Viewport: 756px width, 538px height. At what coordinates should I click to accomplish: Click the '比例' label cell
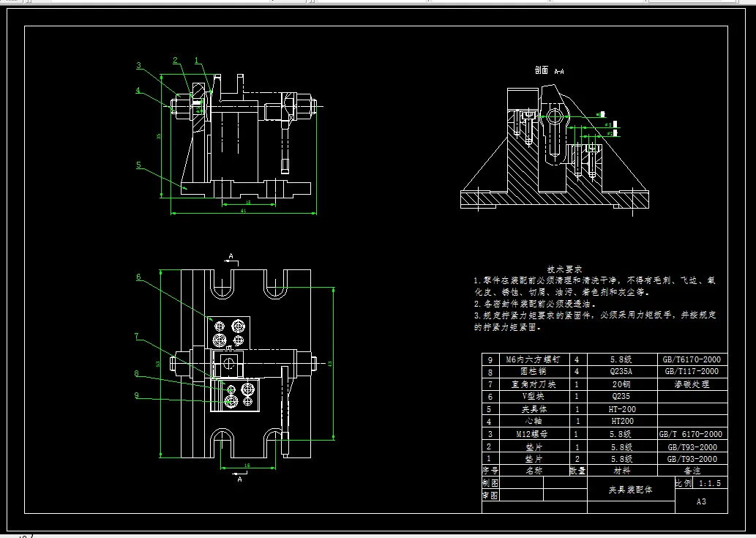point(684,483)
